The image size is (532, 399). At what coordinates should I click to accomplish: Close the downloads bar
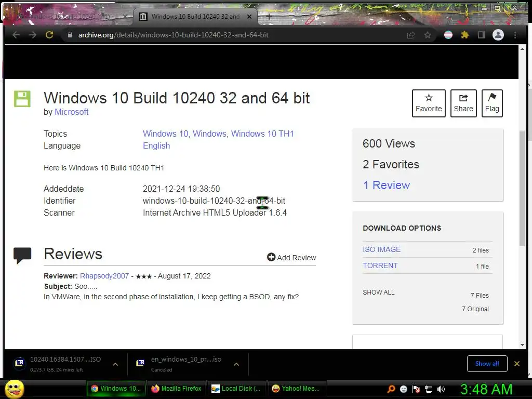point(517,364)
